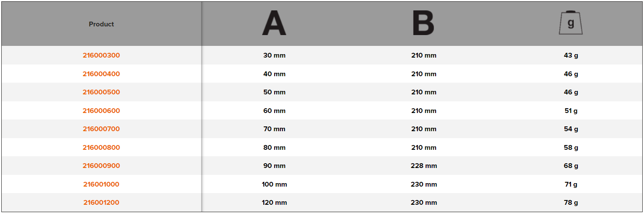Open product link 216001200
This screenshot has width=644, height=213.
[x=101, y=203]
